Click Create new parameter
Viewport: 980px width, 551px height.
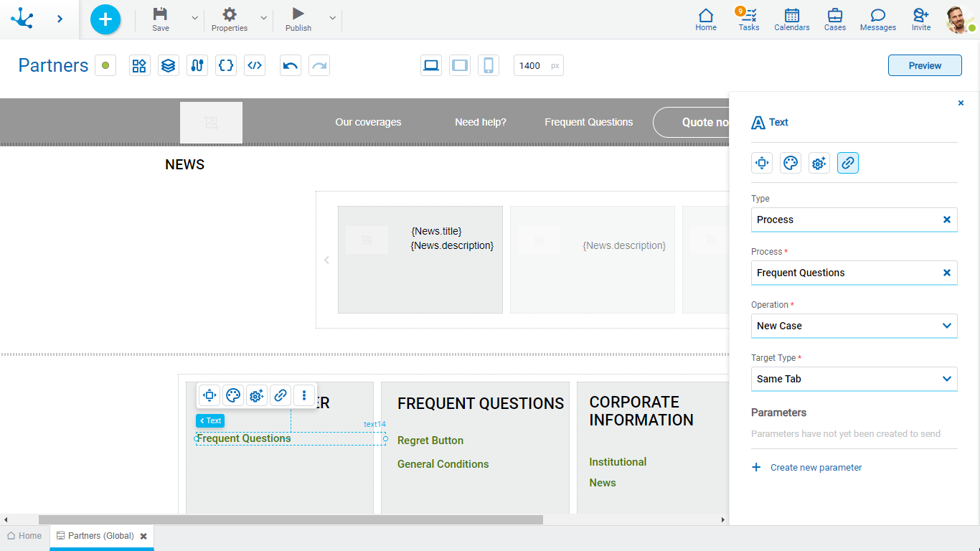coord(806,467)
